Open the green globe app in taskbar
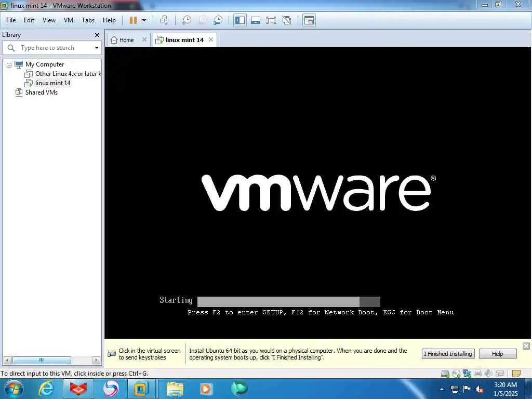This screenshot has height=399, width=532. point(239,389)
